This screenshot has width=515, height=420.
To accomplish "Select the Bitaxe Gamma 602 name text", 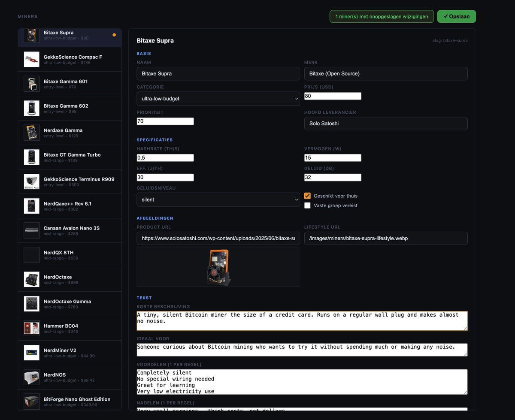I will click(66, 106).
